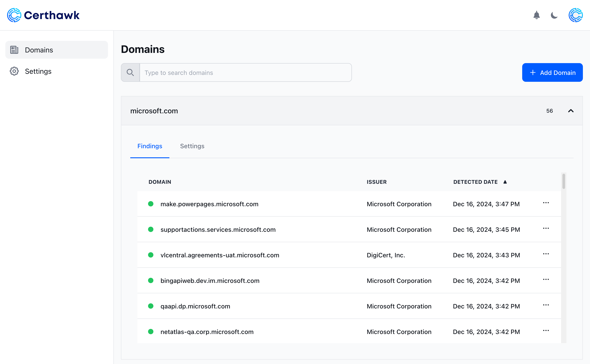Switch to the domain Settings tab
The height and width of the screenshot is (364, 590).
point(192,146)
